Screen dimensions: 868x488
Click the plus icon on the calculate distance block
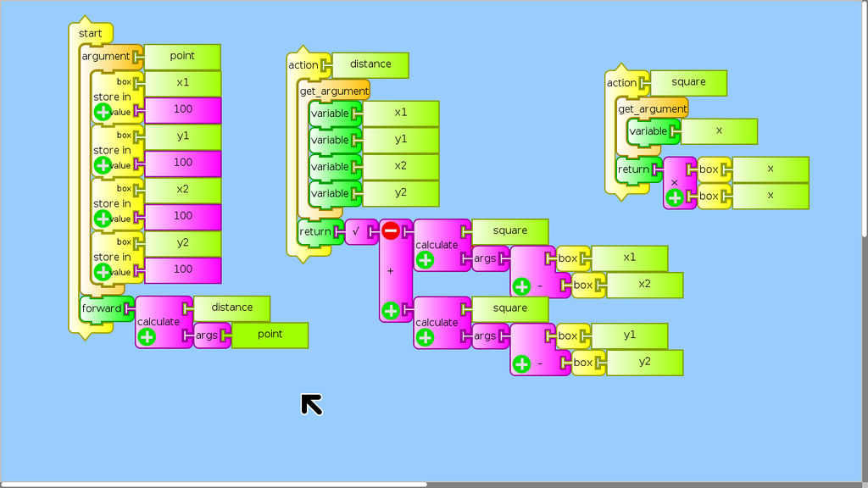point(147,337)
